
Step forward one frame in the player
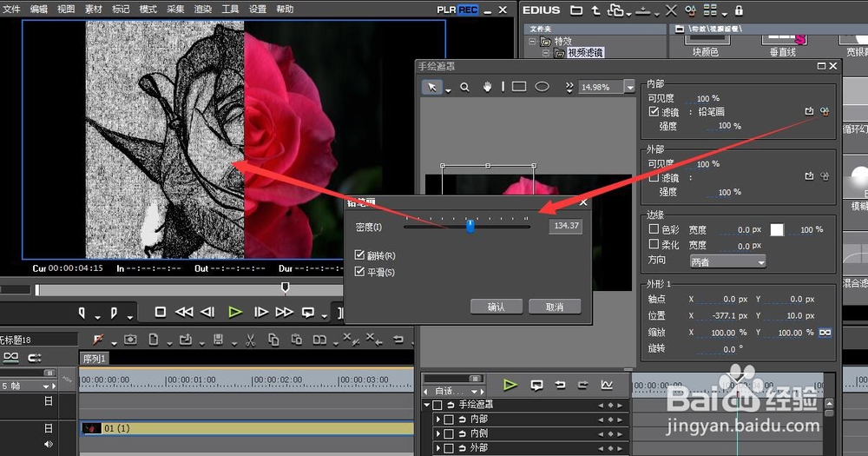tap(260, 312)
